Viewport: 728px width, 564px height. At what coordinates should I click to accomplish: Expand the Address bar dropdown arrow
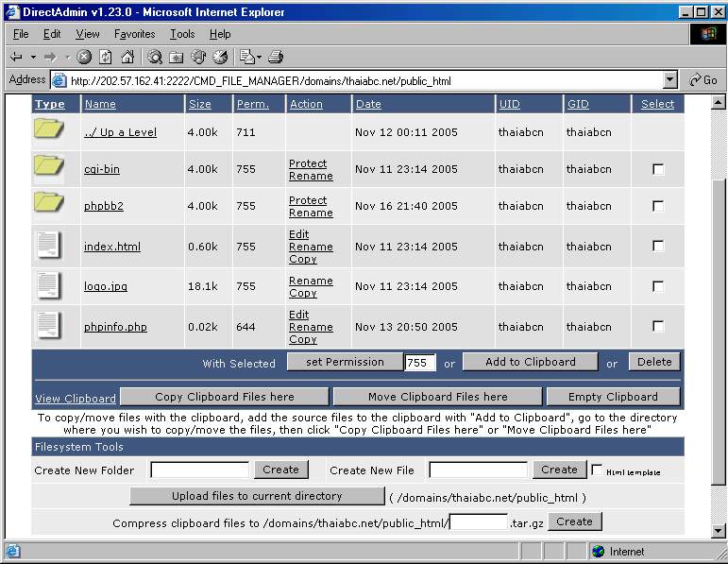670,80
